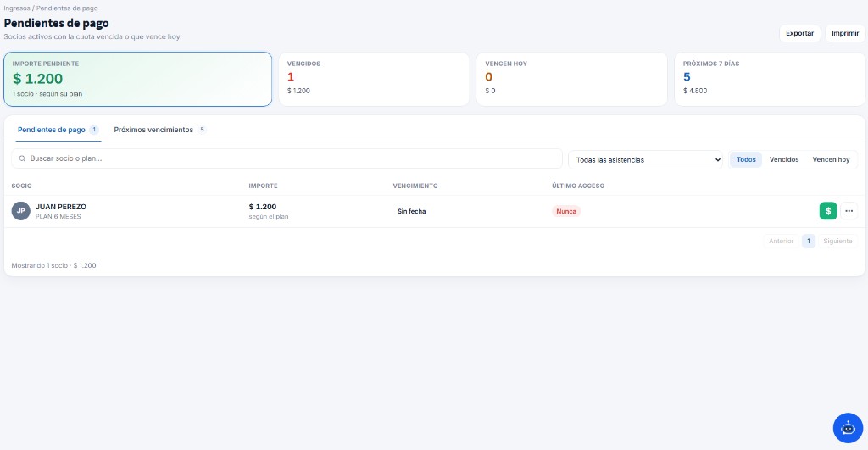Click the Pendientes de pago breadcrumb item
The width and height of the screenshot is (868, 450).
[x=67, y=8]
